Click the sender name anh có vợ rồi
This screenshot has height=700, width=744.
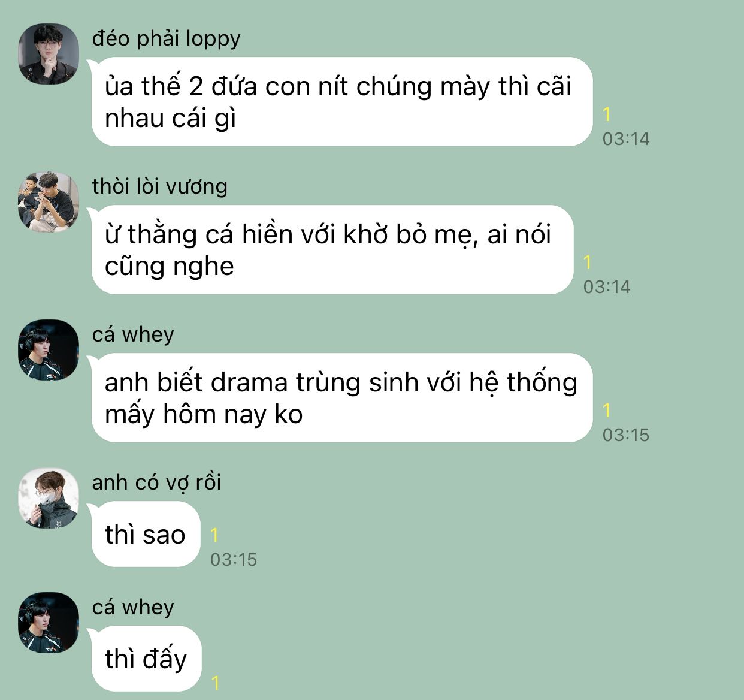[156, 482]
